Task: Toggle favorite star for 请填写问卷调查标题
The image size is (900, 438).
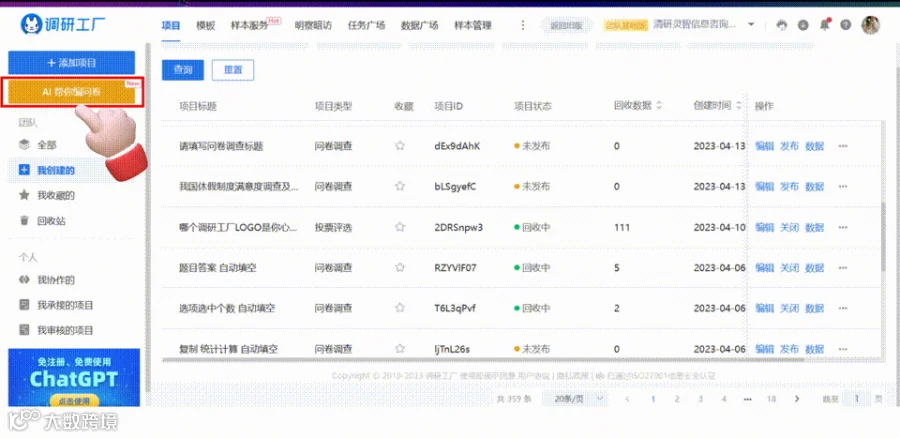Action: (400, 146)
